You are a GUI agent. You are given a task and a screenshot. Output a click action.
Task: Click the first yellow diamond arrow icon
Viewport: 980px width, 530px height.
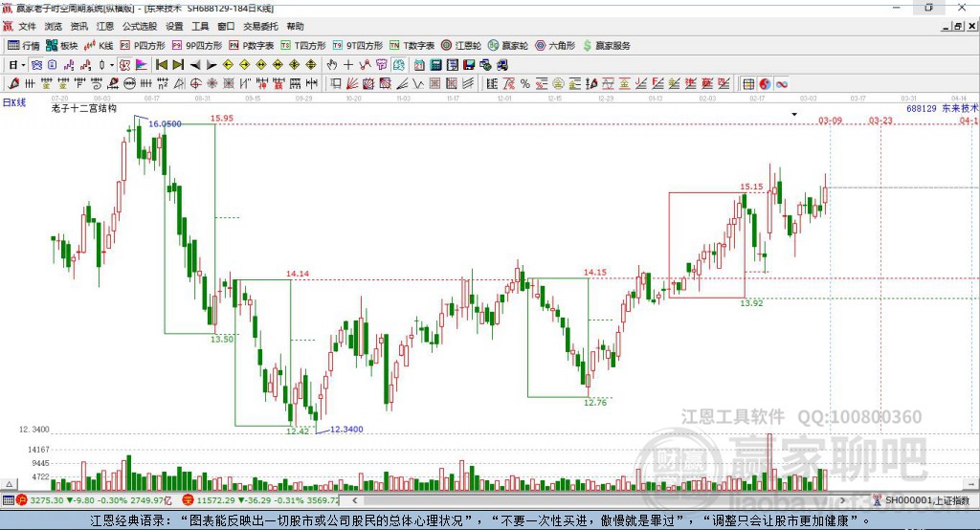228,65
